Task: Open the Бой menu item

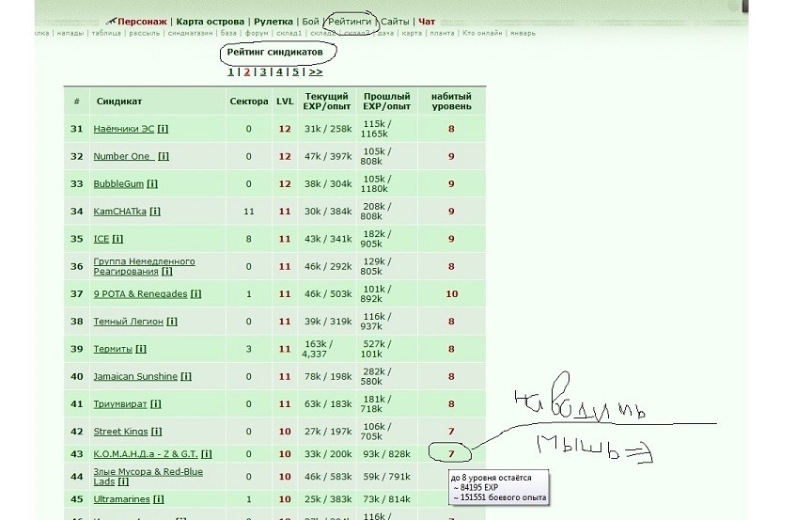Action: tap(310, 22)
